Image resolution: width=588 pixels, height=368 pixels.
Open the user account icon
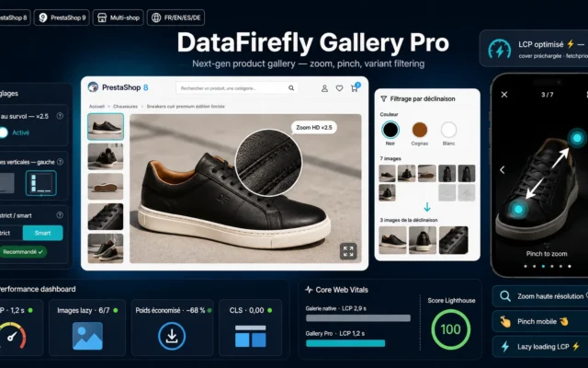click(x=324, y=88)
